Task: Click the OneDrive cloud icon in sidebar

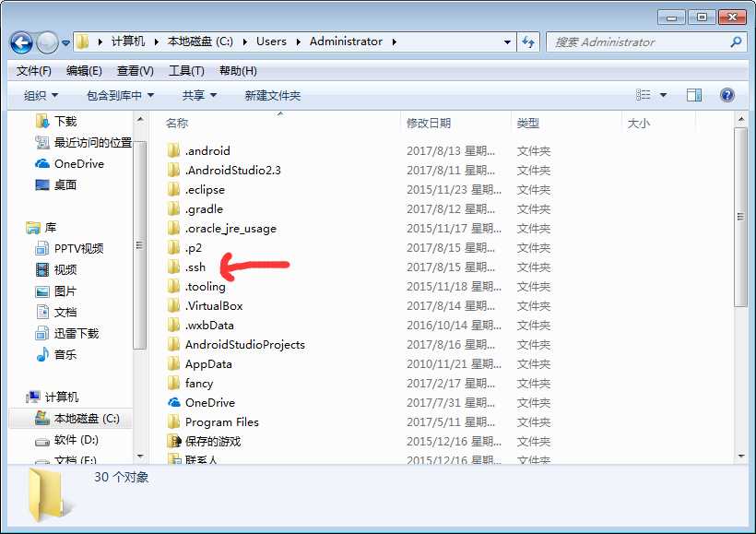Action: 42,164
